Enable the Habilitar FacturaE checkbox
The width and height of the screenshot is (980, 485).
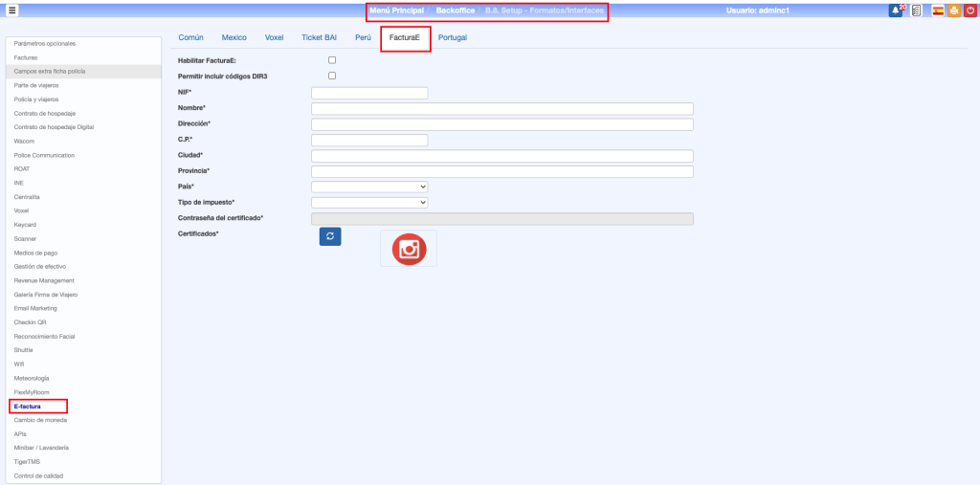332,60
